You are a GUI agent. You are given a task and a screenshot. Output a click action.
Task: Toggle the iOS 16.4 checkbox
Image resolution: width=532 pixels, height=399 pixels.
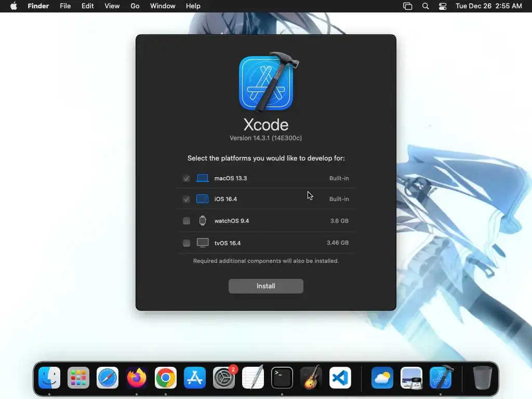coord(187,199)
